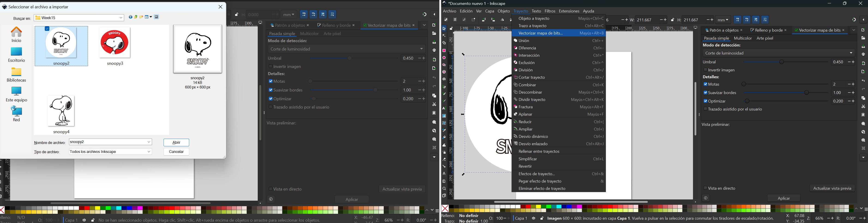Toggle Motas checkbox in right panel
This screenshot has width=868, height=223.
point(705,84)
